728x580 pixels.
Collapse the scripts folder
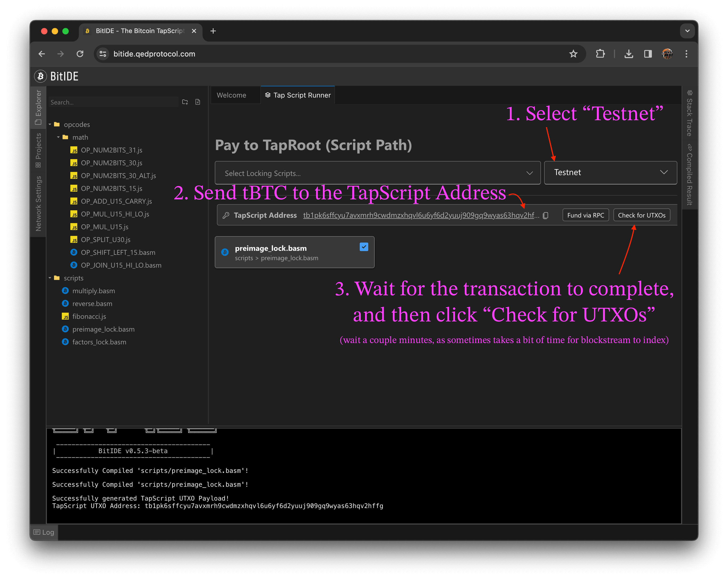click(x=50, y=278)
